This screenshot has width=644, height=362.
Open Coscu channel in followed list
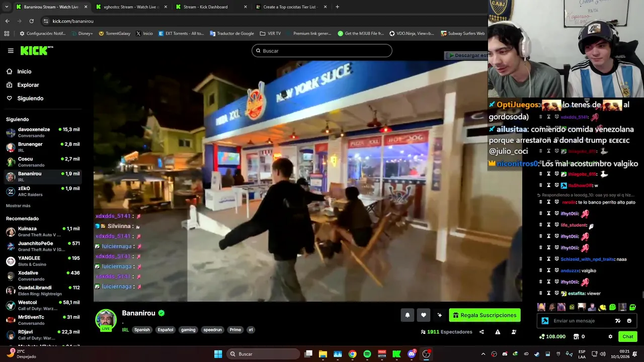[43, 162]
